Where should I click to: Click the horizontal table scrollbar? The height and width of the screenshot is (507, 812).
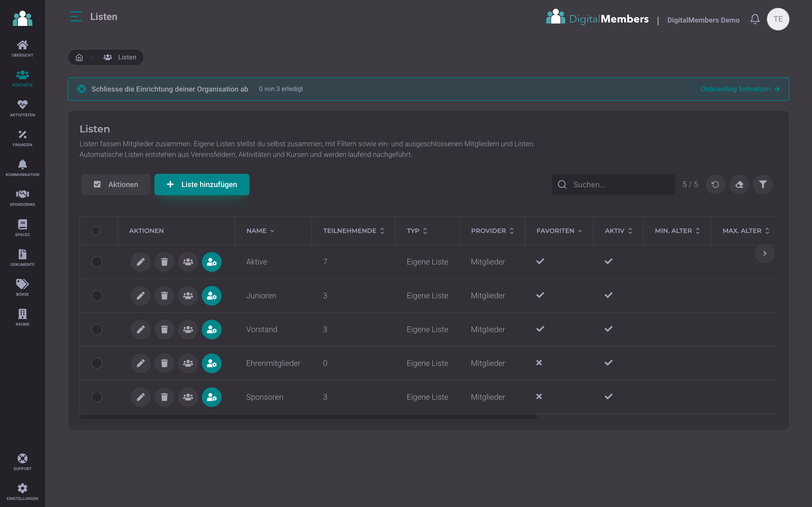tap(308, 417)
